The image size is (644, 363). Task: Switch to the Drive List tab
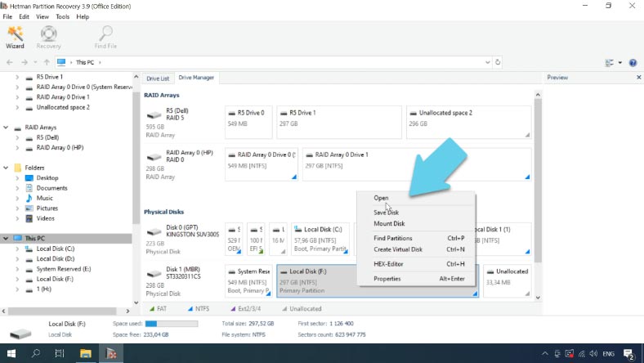click(158, 78)
